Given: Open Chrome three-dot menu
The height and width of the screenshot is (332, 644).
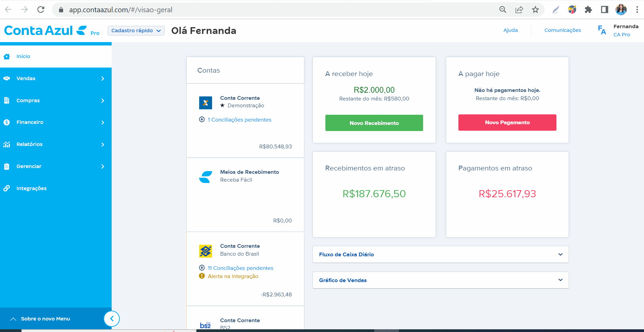Looking at the screenshot, I should (x=637, y=10).
